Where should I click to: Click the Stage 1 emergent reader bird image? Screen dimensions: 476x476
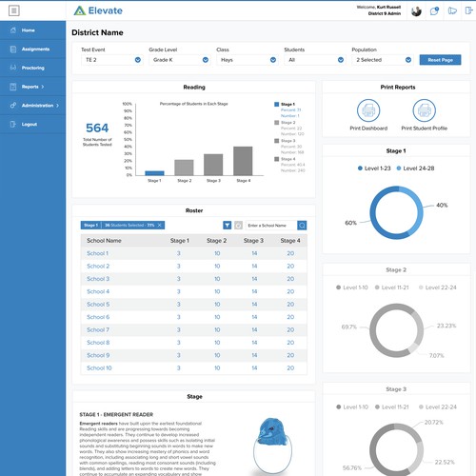click(x=273, y=446)
